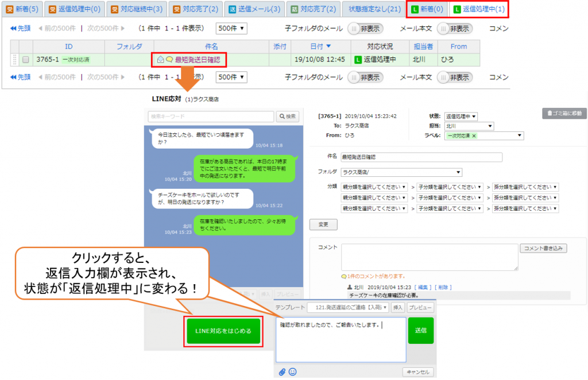Click the comment bubble icon in subject cell
588x380 pixels.
169,60
